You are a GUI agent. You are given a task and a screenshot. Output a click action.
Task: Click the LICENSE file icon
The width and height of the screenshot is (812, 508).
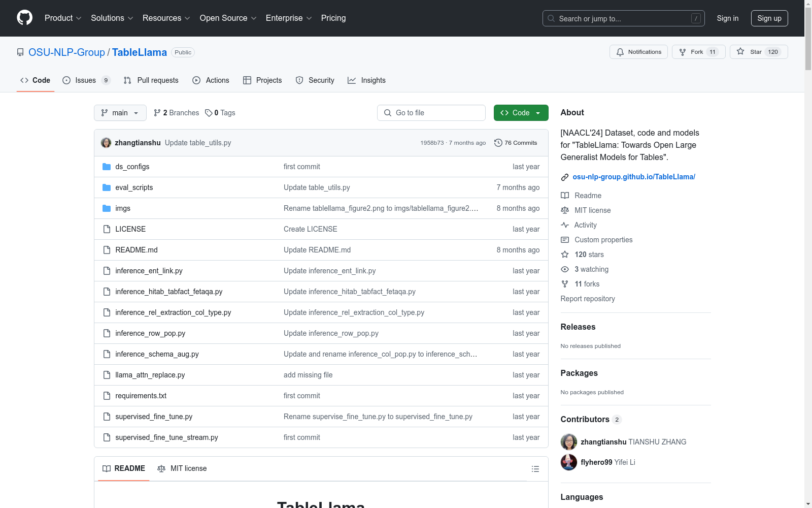click(x=107, y=229)
